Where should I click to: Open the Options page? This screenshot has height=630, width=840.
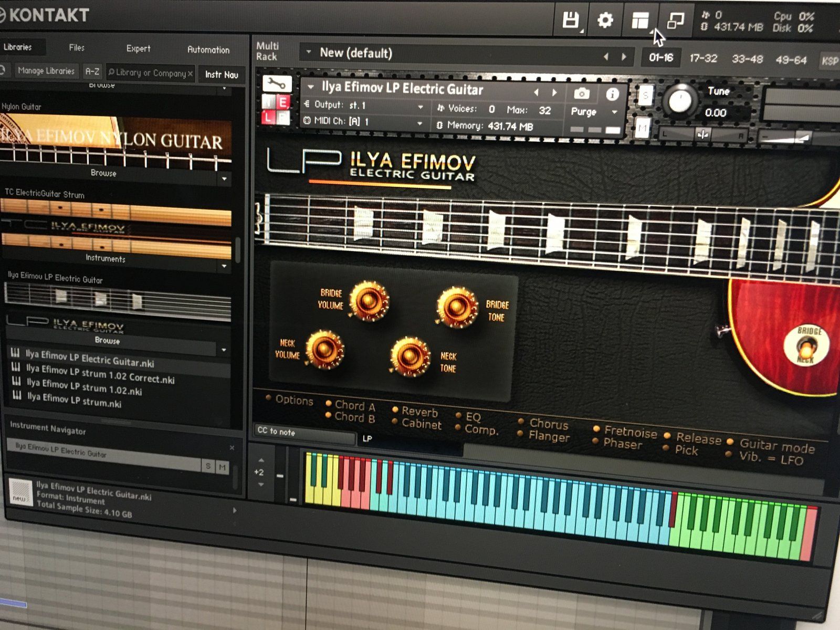(289, 400)
